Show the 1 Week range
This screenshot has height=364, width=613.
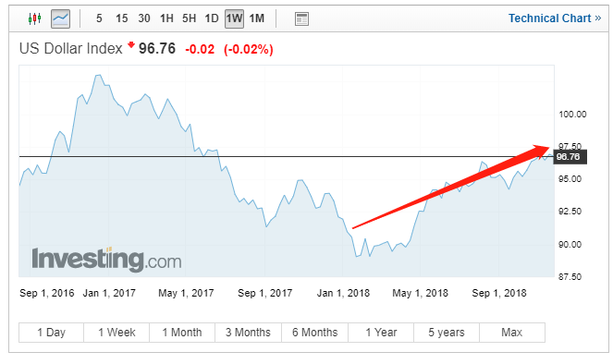click(x=116, y=333)
